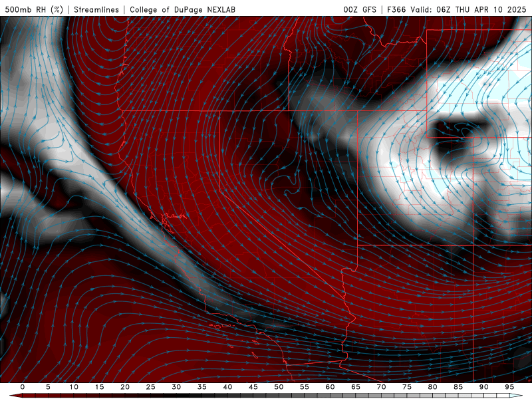Viewport: 532px width, 399px height.
Task: Click the '35' label on color scale
Action: pos(202,387)
